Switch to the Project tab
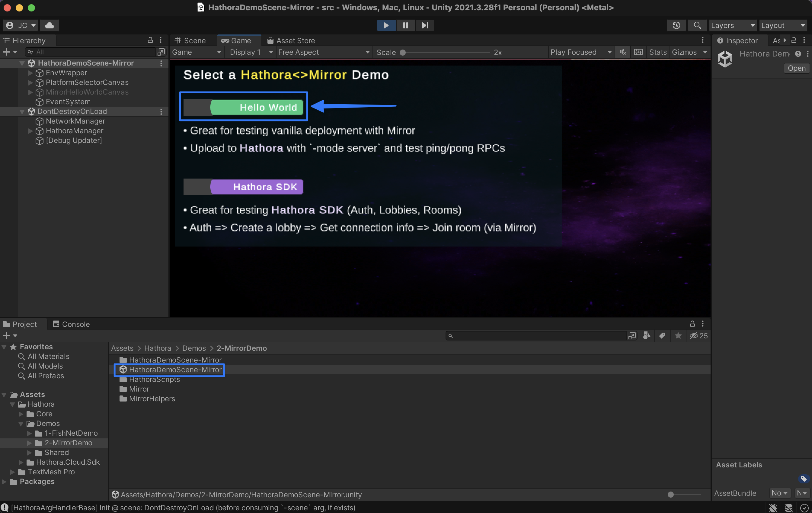812x513 pixels. (x=20, y=324)
